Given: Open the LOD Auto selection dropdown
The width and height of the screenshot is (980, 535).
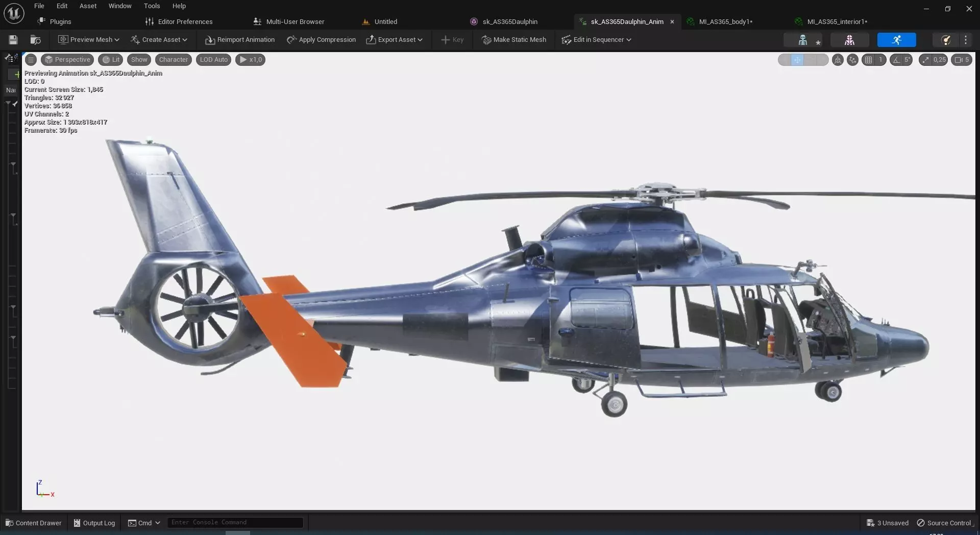Looking at the screenshot, I should coord(214,60).
